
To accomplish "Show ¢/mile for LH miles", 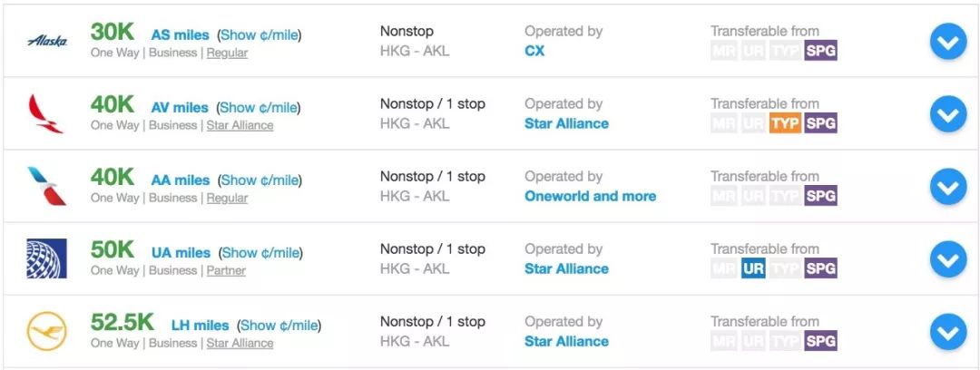I will (279, 326).
